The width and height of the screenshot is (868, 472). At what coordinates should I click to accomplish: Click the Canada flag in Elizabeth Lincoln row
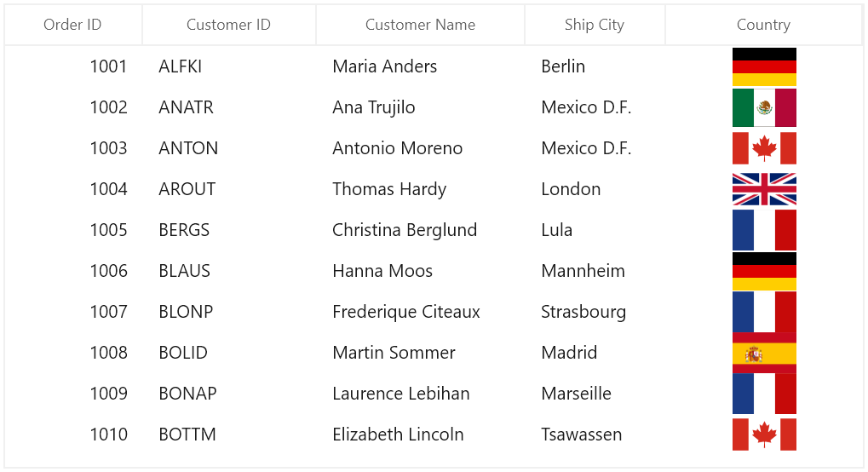(764, 435)
